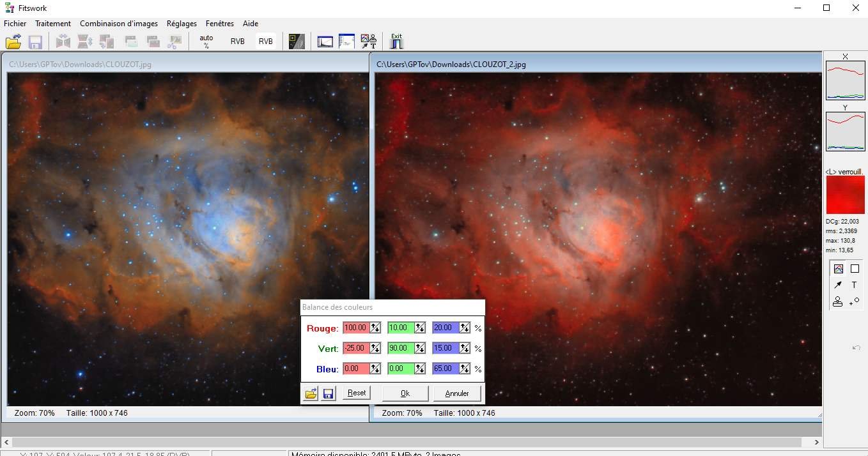Click the Y profile graph in right panel

pos(845,132)
